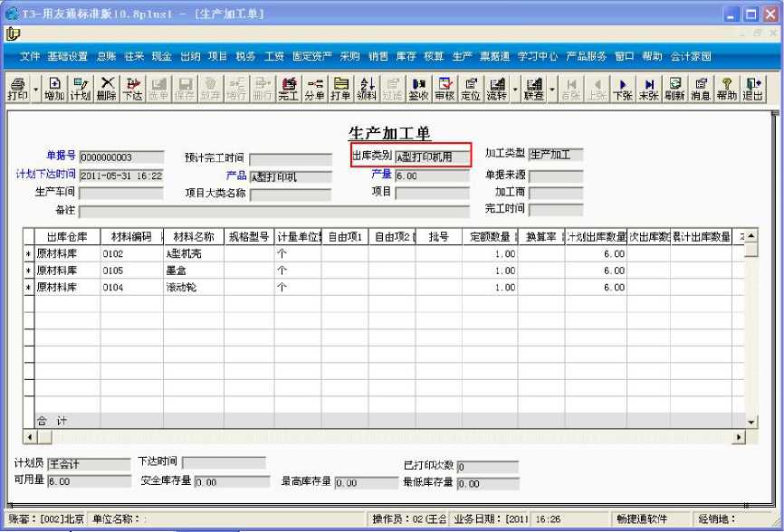784x532 pixels.
Task: Click the 批号 column header
Action: tap(438, 237)
